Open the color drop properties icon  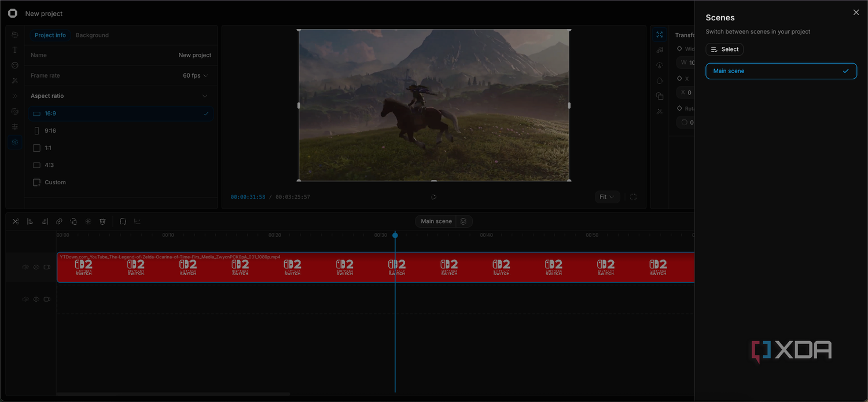(x=660, y=81)
